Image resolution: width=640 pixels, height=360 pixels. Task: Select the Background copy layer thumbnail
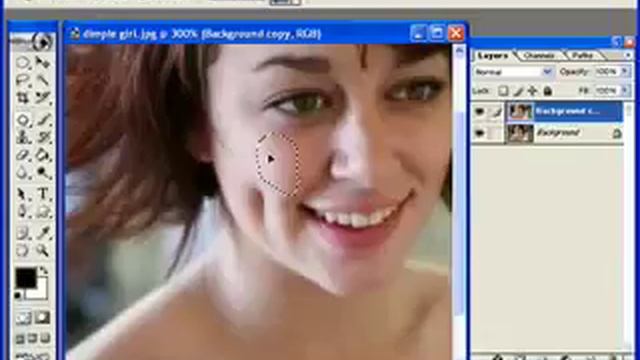(x=519, y=111)
